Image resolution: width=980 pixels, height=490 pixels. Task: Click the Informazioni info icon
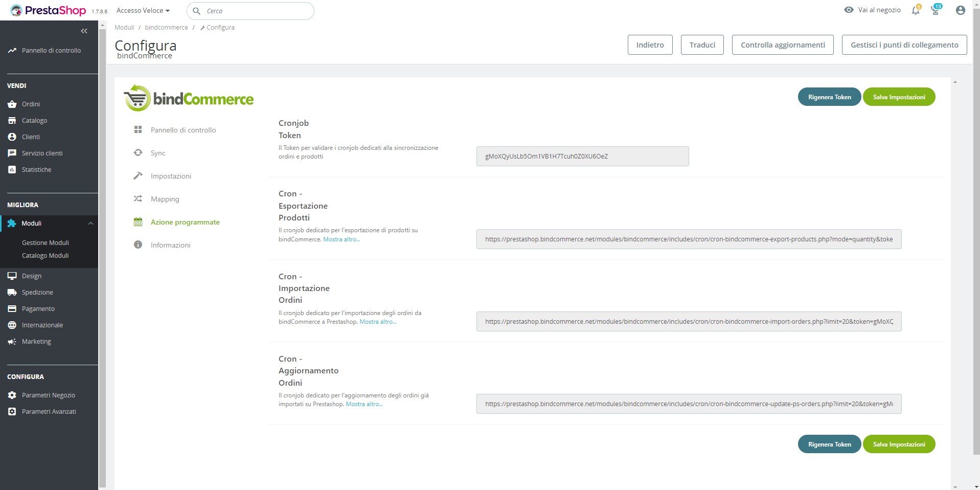pyautogui.click(x=138, y=245)
